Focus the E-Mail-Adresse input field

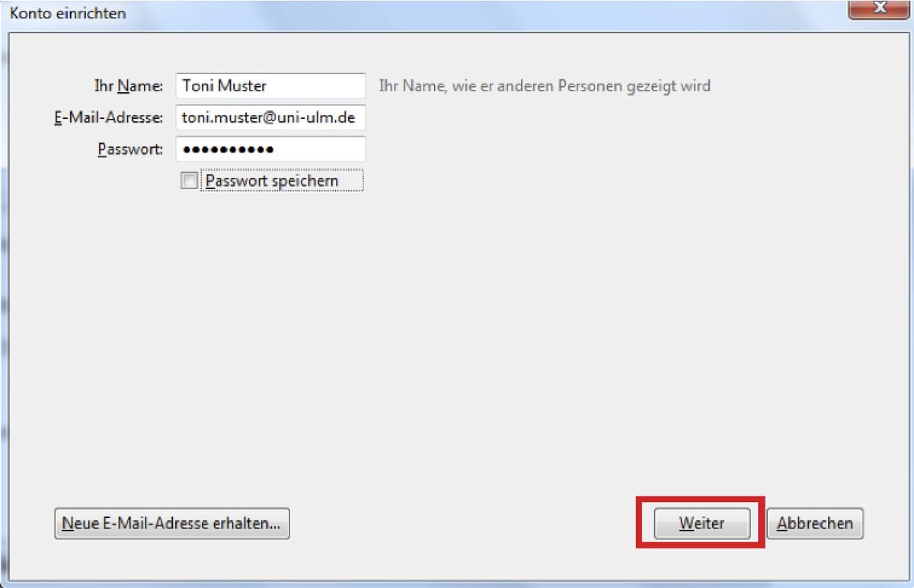tap(270, 117)
